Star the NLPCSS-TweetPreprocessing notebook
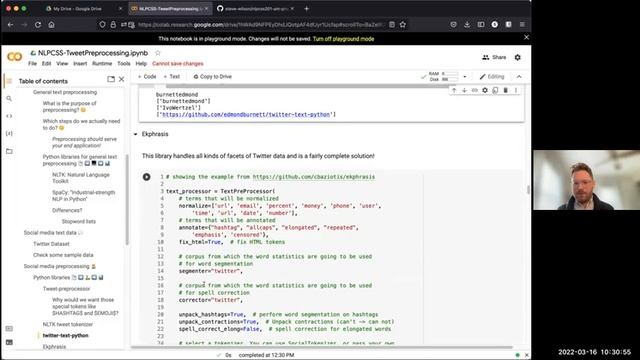Screen dimensions: 640x360 tap(158, 53)
